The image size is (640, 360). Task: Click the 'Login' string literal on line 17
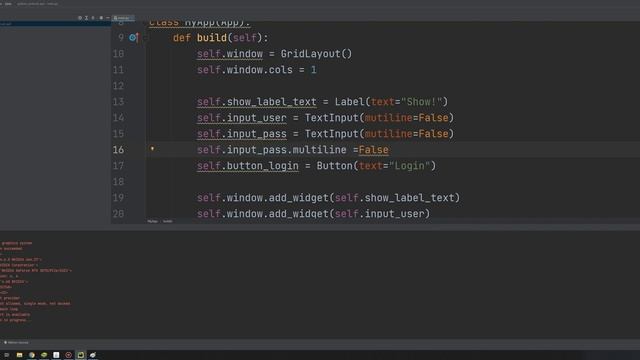[410, 166]
